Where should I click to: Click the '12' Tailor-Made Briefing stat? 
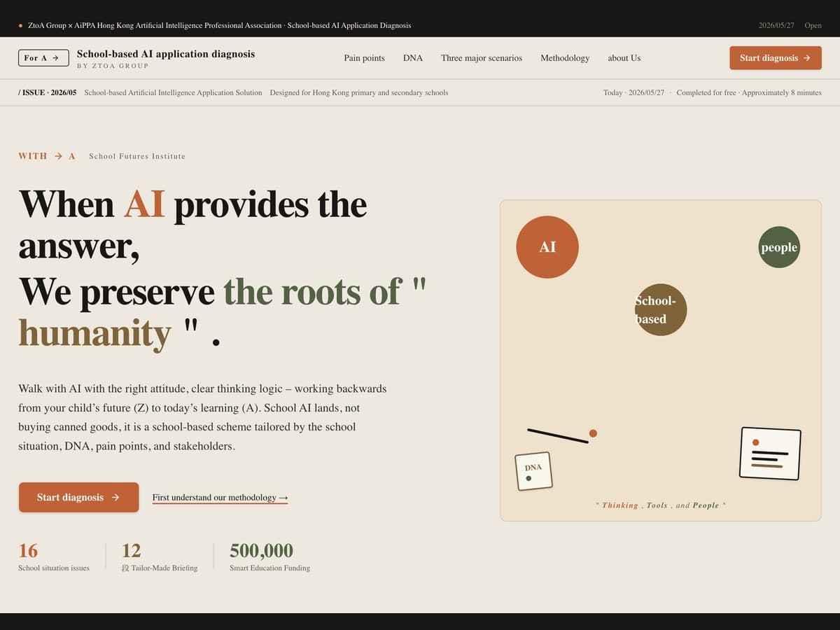tap(160, 557)
